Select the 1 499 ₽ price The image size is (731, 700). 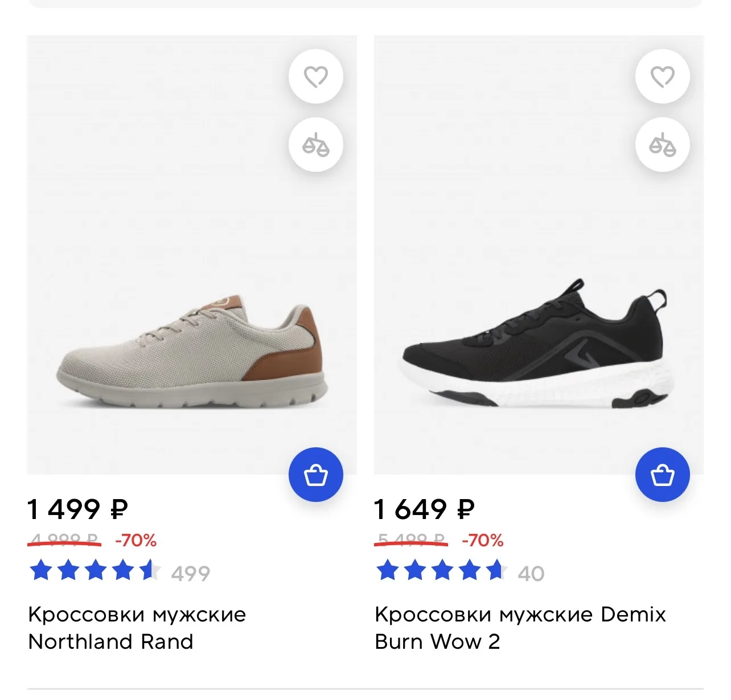pos(78,509)
